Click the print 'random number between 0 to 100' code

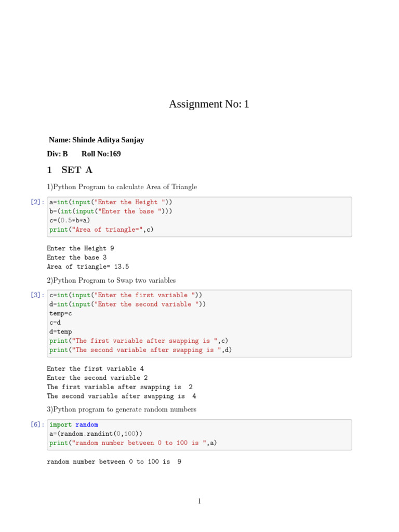pyautogui.click(x=133, y=443)
